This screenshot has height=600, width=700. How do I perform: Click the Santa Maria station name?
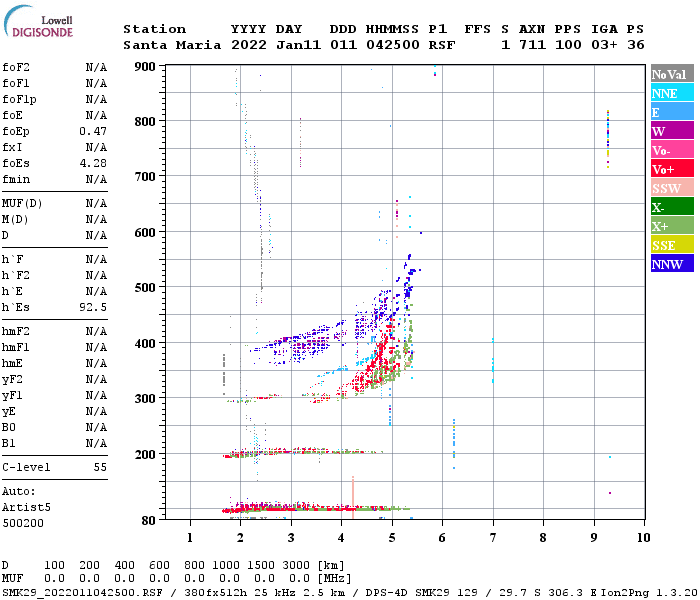click(x=172, y=45)
